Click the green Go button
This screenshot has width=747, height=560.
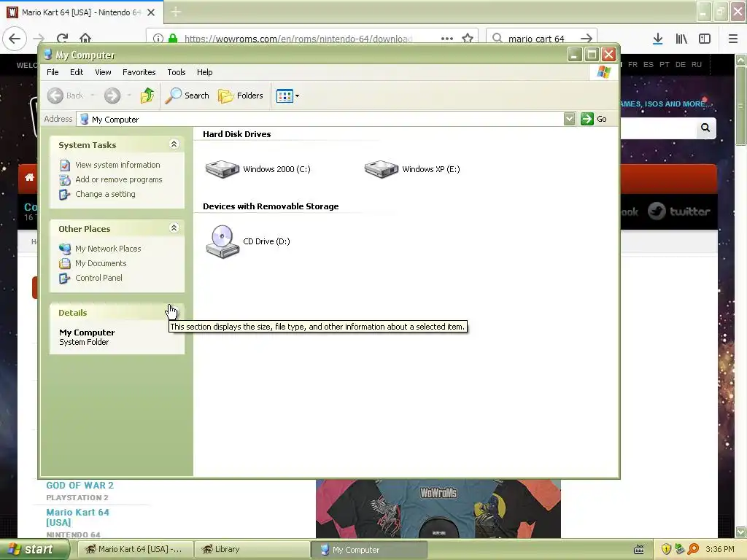tap(594, 119)
